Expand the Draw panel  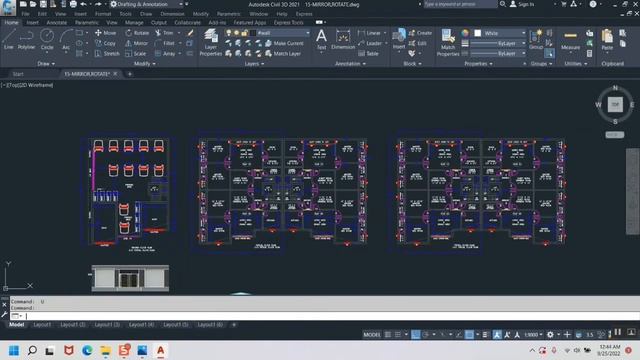click(46, 64)
